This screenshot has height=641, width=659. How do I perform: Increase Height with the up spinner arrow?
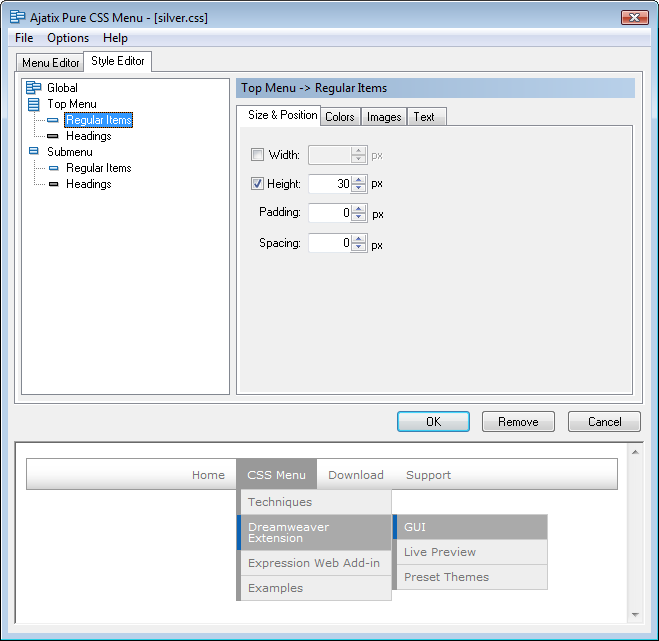(358, 180)
